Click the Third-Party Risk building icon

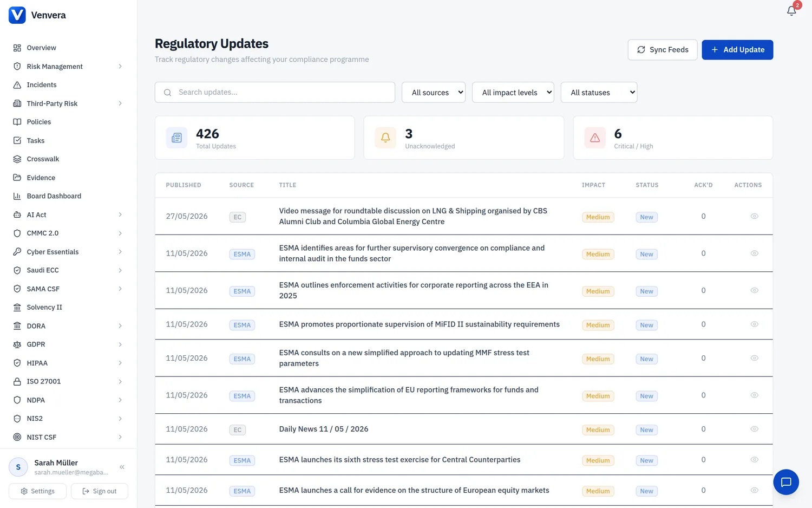tap(17, 103)
